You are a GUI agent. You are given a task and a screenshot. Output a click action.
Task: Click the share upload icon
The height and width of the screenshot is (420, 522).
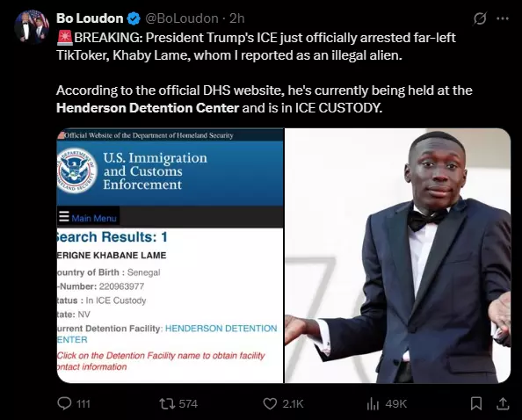click(x=503, y=403)
